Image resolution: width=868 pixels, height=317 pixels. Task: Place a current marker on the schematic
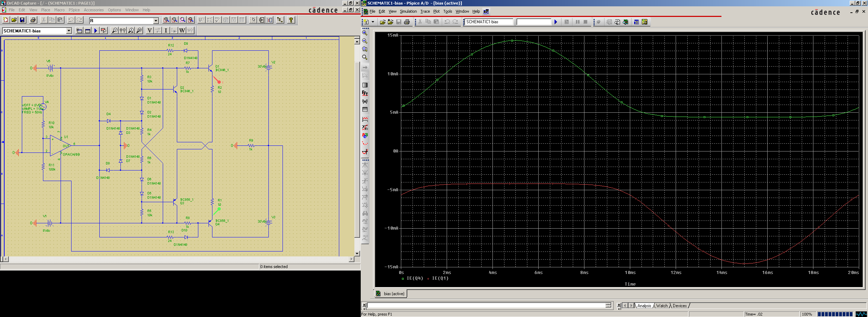131,31
